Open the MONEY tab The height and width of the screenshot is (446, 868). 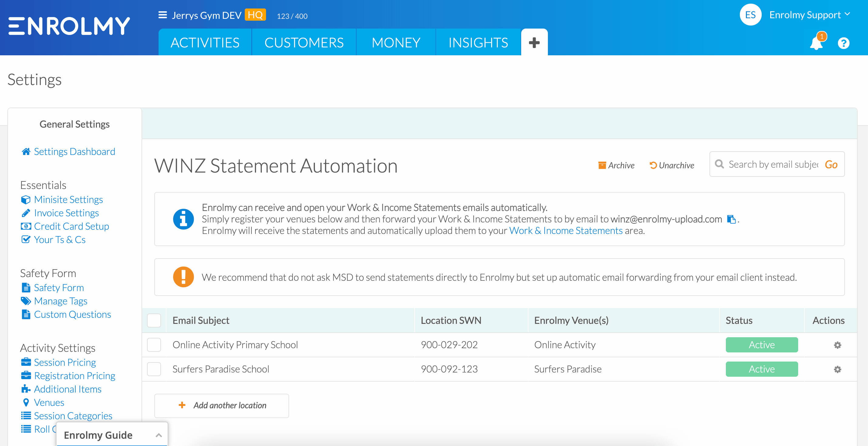coord(396,43)
